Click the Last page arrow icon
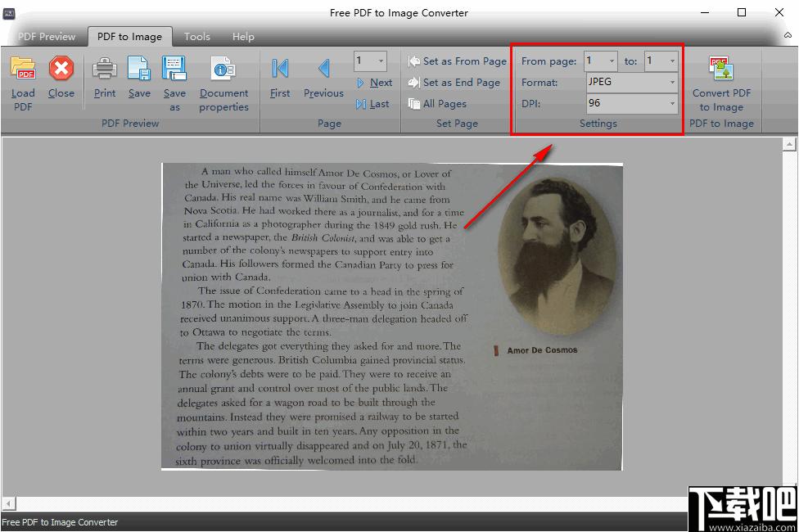799x532 pixels. pyautogui.click(x=361, y=104)
